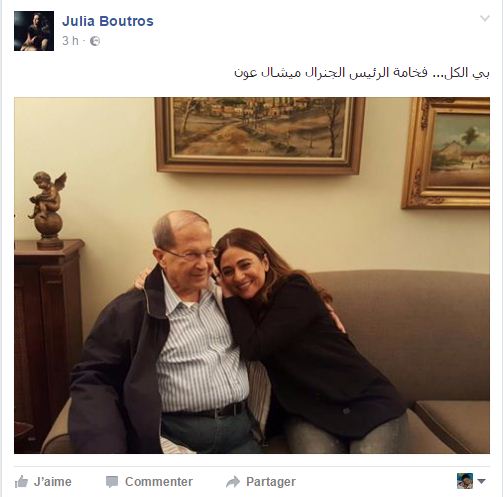The width and height of the screenshot is (503, 497).
Task: Click the landscape painting in the photo
Action: (260, 136)
